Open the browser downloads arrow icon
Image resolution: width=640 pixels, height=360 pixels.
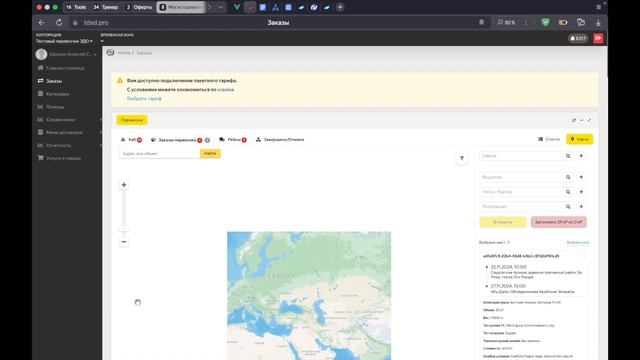point(598,23)
